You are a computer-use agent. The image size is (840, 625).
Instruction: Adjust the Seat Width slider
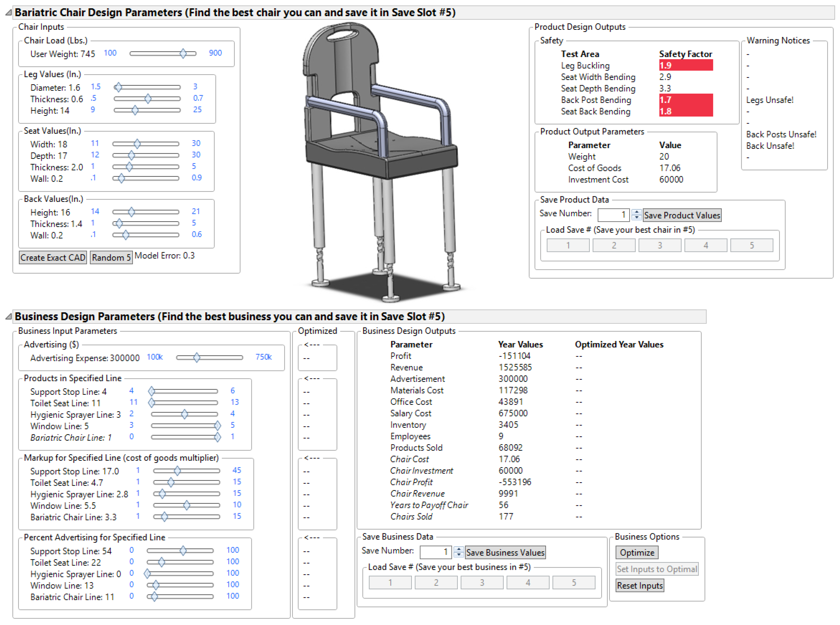(146, 144)
